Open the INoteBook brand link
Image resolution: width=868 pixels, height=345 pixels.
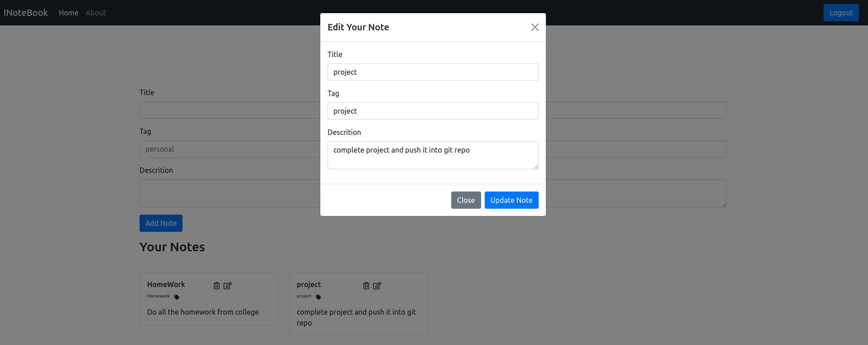pyautogui.click(x=25, y=13)
